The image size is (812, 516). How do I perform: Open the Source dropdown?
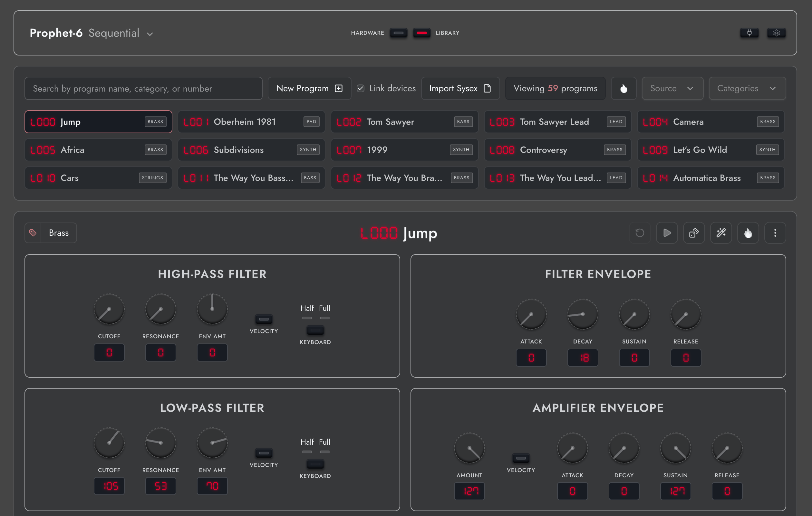[x=672, y=88]
